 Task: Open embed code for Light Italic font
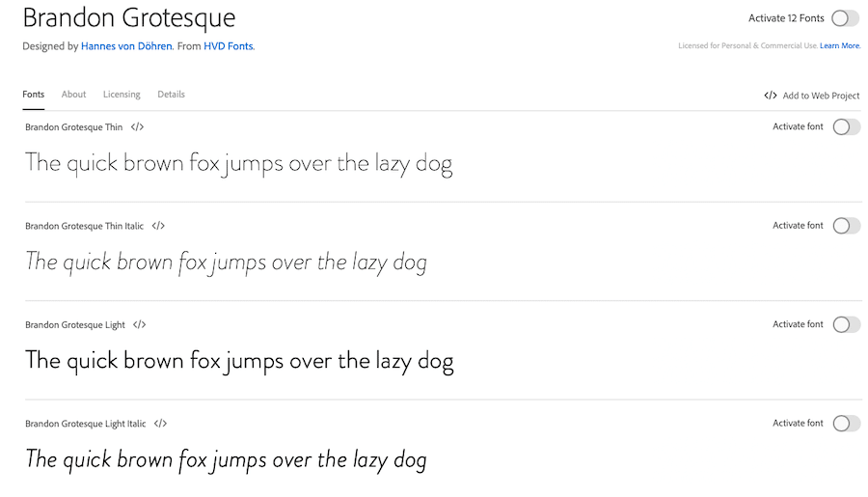pos(161,424)
